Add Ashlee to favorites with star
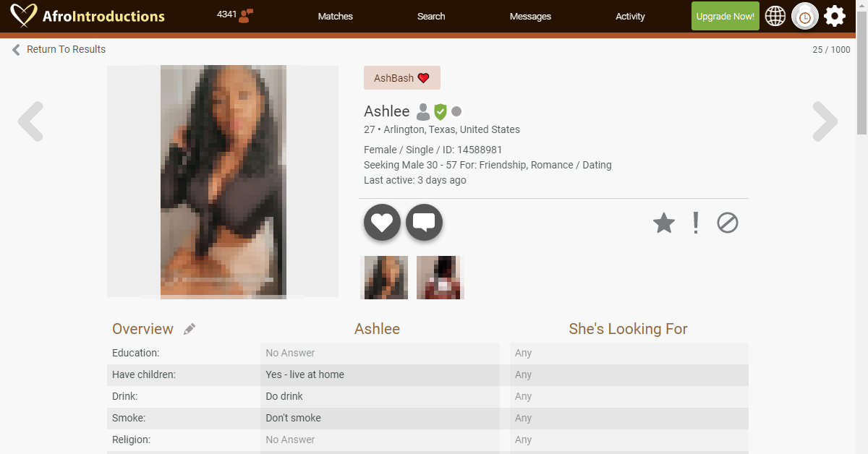Image resolution: width=868 pixels, height=454 pixels. click(x=664, y=223)
